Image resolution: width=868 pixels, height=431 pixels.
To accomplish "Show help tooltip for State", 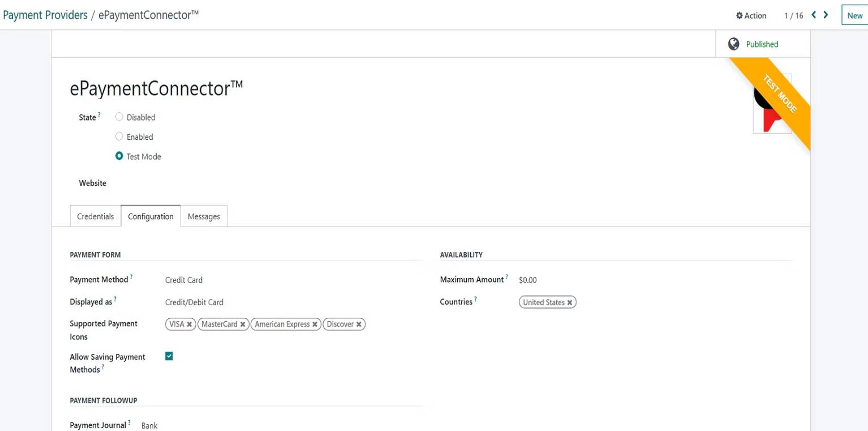I will (100, 115).
